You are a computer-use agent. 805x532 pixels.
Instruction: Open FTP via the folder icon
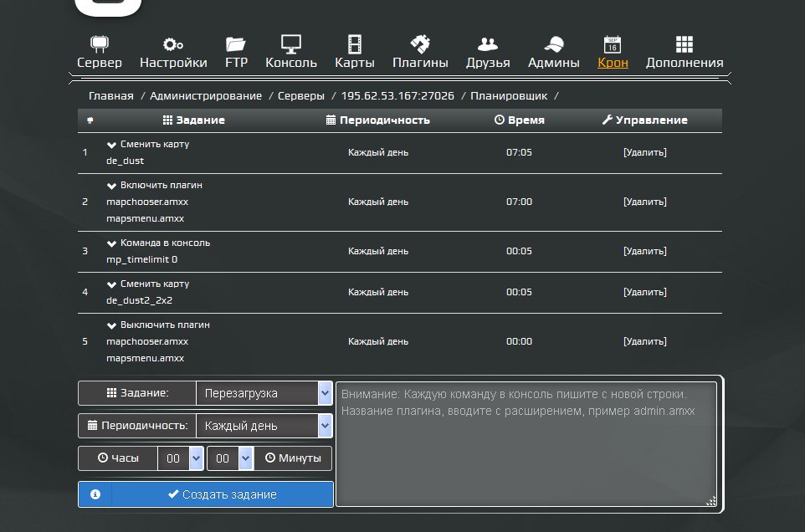236,44
